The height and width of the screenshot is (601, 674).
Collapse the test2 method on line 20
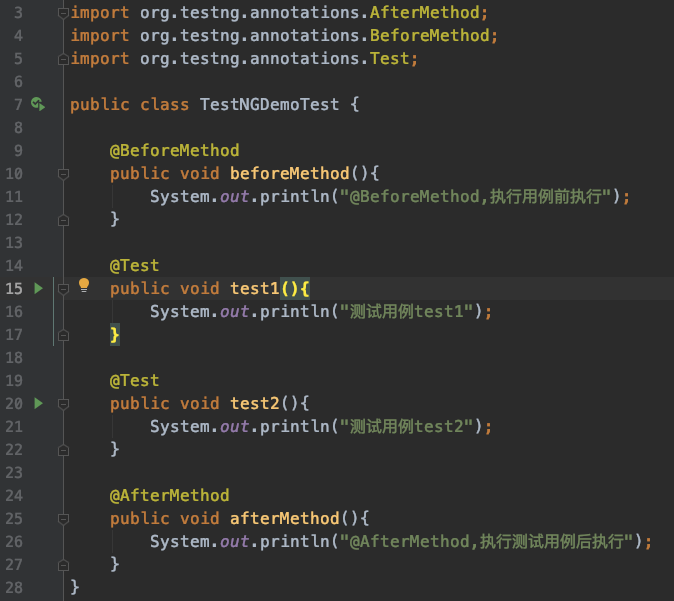pos(63,404)
